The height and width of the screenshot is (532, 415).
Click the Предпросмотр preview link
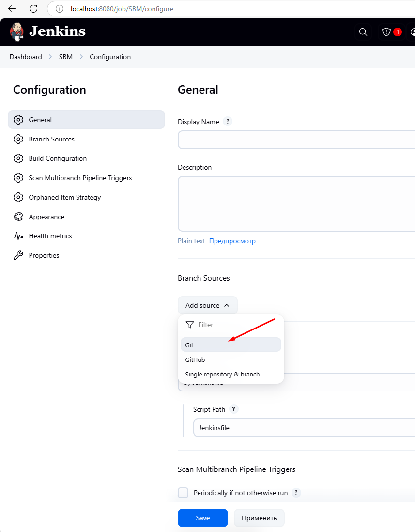[232, 241]
